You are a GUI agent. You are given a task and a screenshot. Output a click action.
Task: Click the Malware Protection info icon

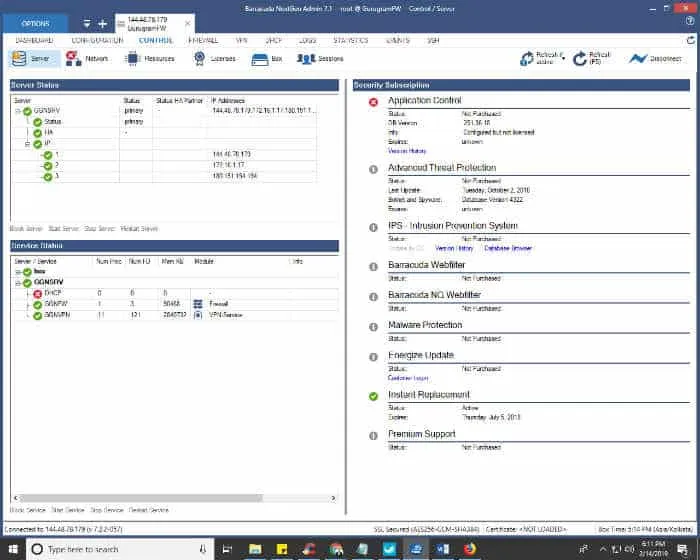click(373, 327)
